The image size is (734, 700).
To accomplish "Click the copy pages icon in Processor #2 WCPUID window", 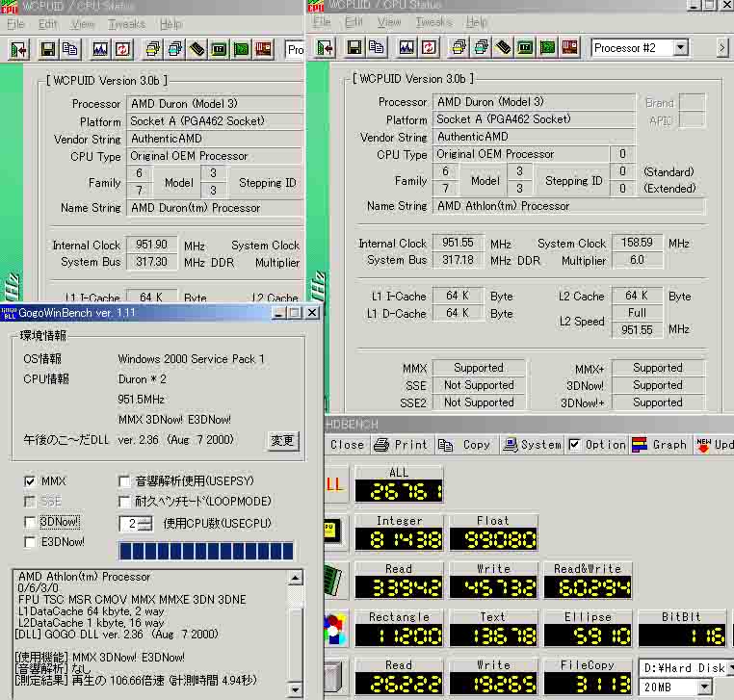I will pos(377,48).
